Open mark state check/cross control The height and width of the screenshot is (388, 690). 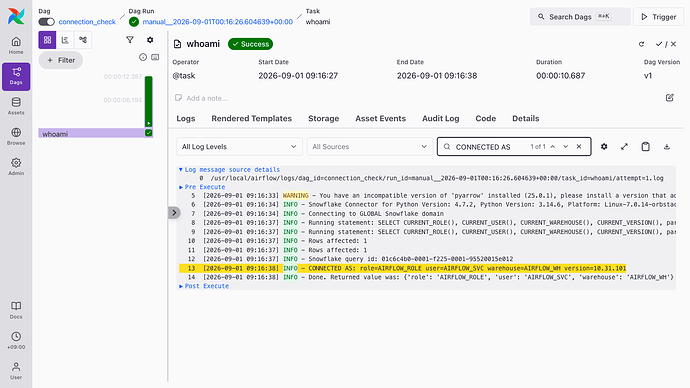click(x=666, y=44)
